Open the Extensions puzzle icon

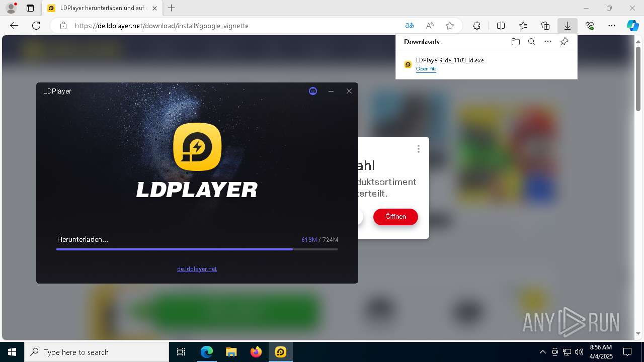click(x=476, y=26)
